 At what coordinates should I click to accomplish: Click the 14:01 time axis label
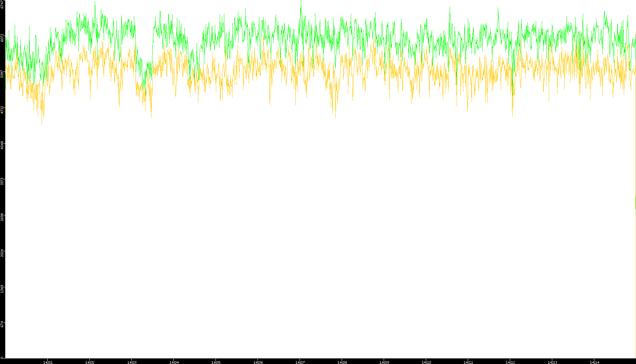coord(48,362)
